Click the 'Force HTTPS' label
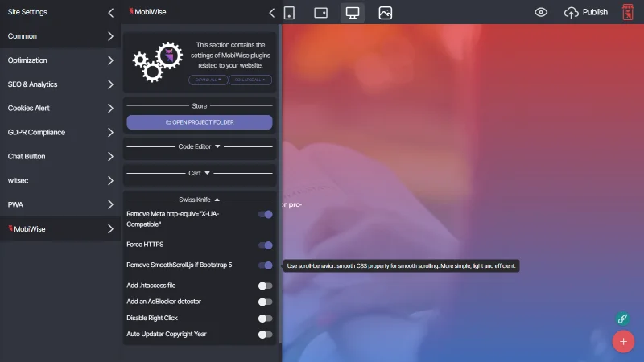The height and width of the screenshot is (362, 644). coord(145,245)
